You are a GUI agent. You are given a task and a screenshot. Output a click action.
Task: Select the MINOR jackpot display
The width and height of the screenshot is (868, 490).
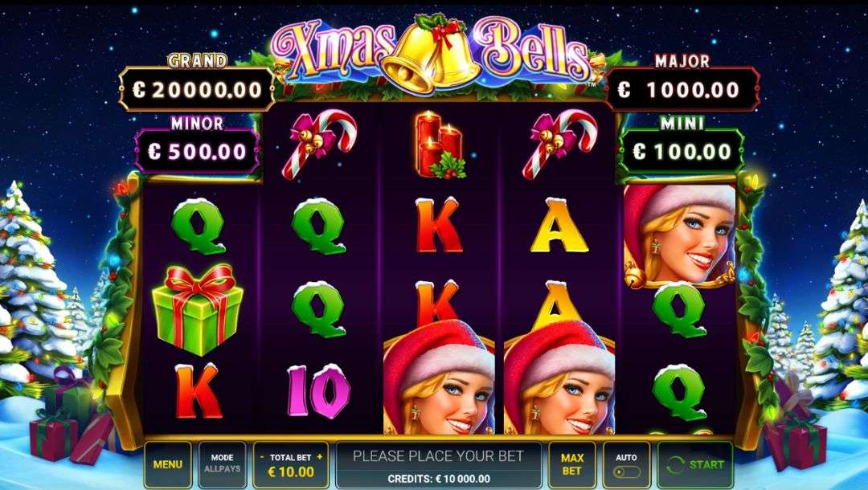(x=197, y=151)
